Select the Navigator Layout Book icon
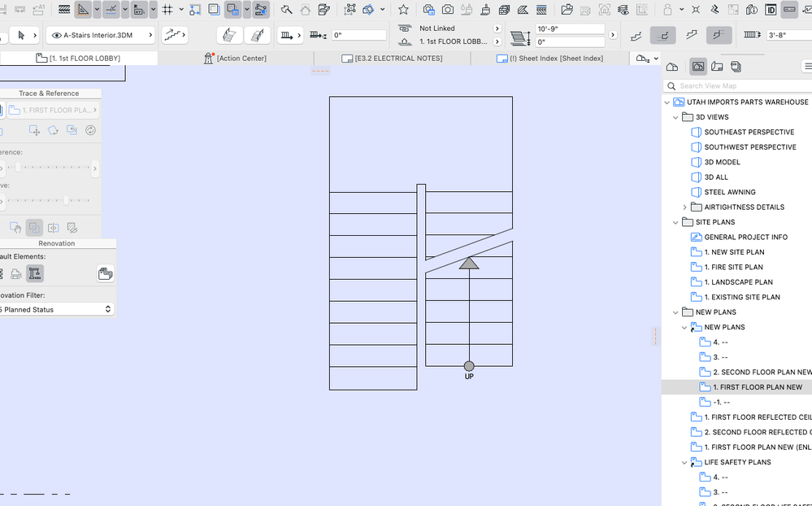 pyautogui.click(x=717, y=67)
